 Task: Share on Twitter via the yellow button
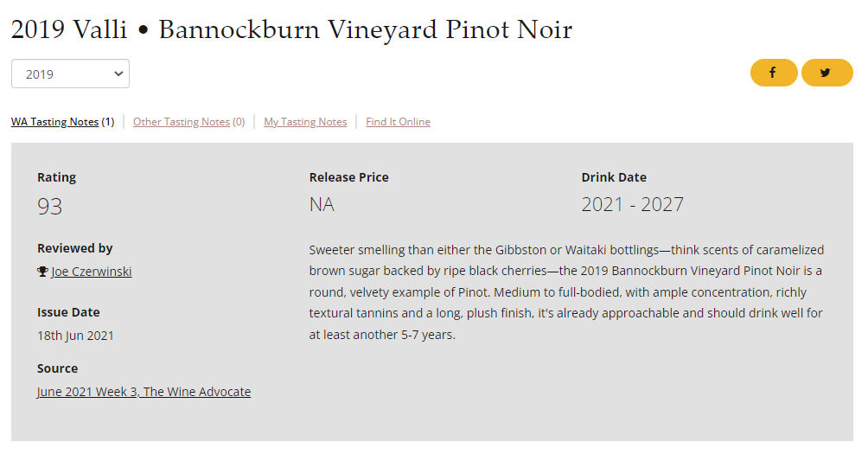(827, 73)
